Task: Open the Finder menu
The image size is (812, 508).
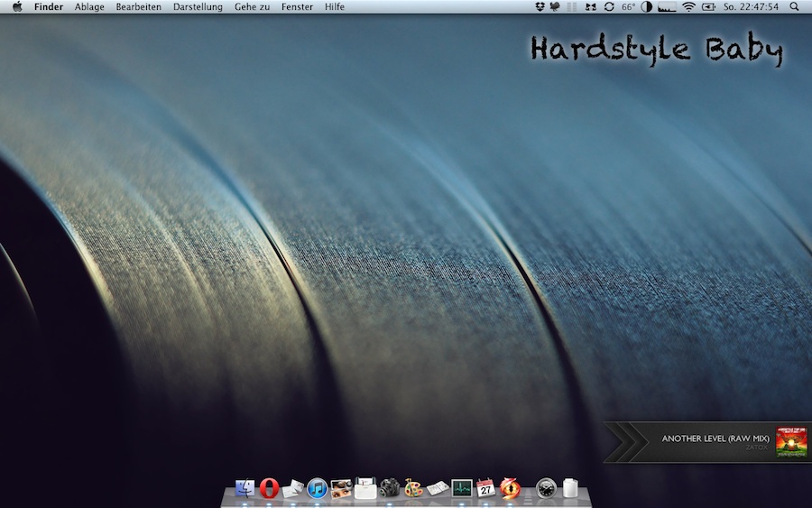Action: (x=49, y=6)
